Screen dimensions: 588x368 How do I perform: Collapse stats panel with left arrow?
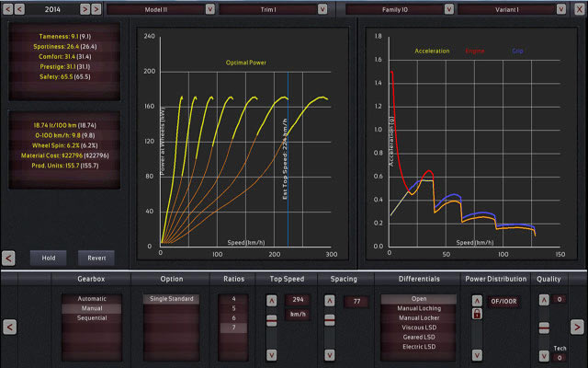10,258
